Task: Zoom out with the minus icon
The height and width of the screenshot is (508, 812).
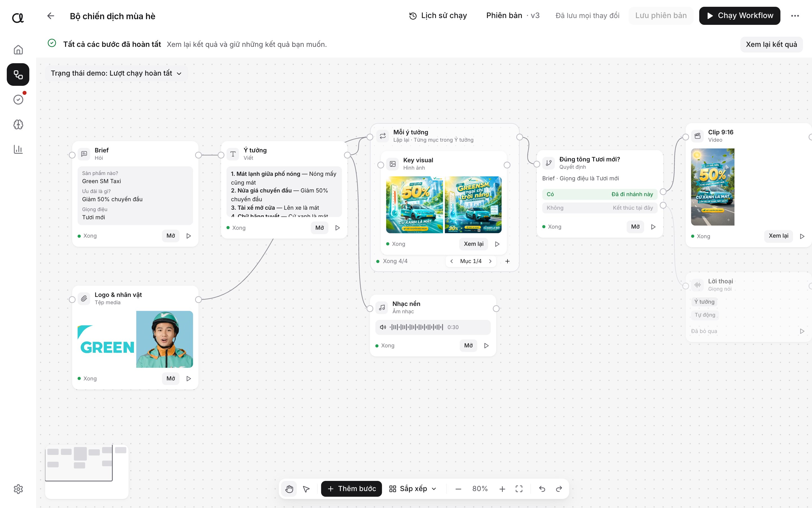Action: [x=458, y=489]
